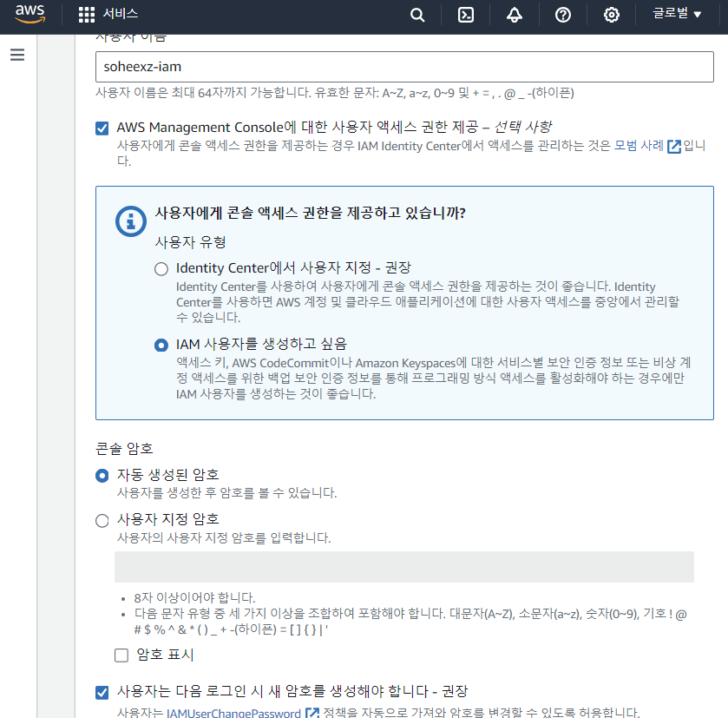Click external link icon beside IAMUserChangePassword
This screenshot has height=718, width=728.
tap(312, 713)
